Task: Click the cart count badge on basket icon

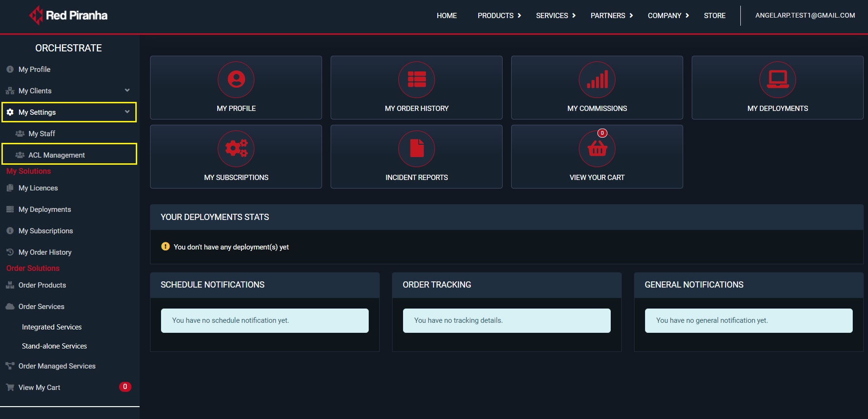Action: pos(603,133)
